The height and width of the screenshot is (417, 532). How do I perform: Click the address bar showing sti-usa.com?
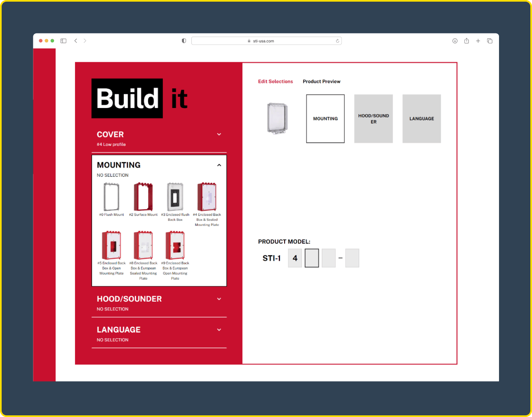coord(266,41)
